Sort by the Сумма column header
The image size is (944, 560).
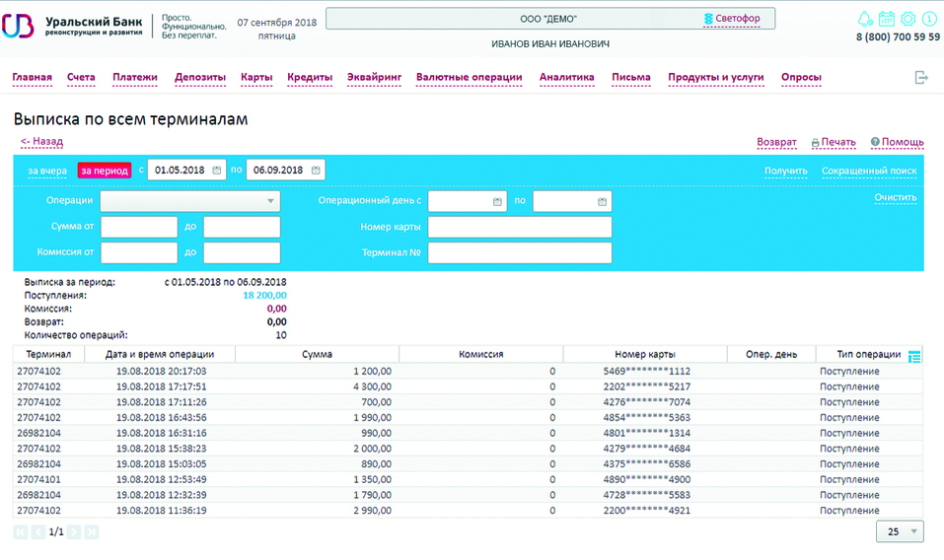[317, 354]
